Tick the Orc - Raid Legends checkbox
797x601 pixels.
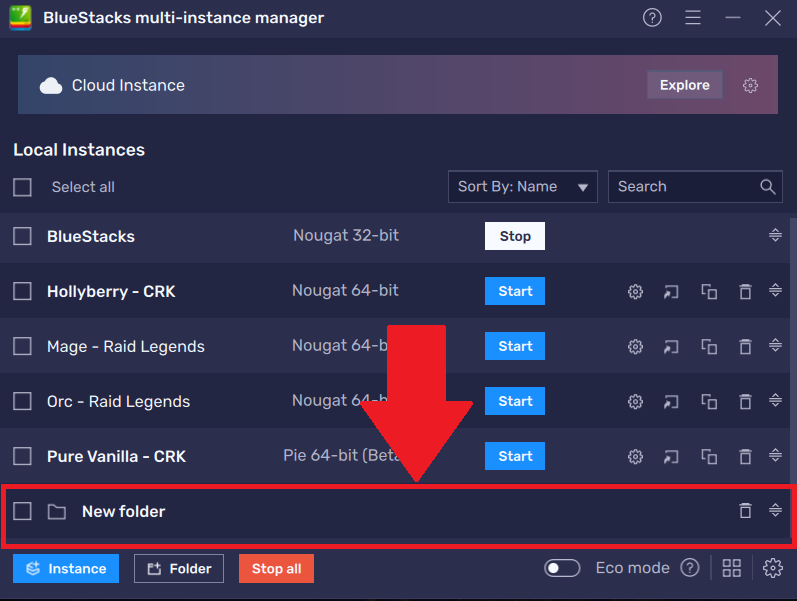tap(22, 401)
